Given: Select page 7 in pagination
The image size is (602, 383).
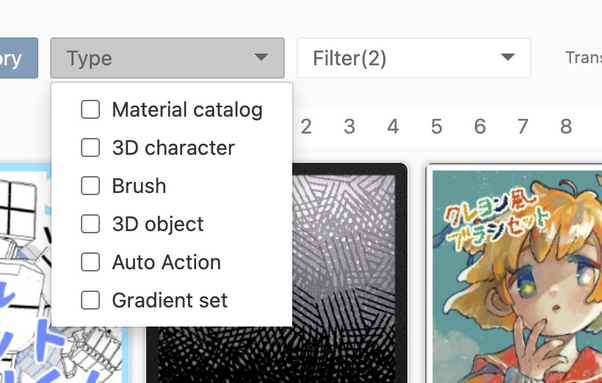Looking at the screenshot, I should click(x=523, y=127).
